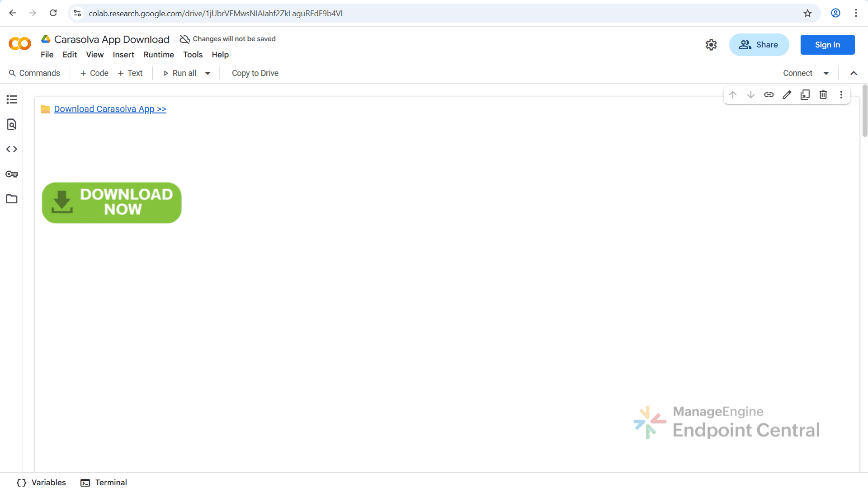Screen dimensions: 868x488
Task: Open the Terminal panel at bottom
Action: [x=104, y=483]
